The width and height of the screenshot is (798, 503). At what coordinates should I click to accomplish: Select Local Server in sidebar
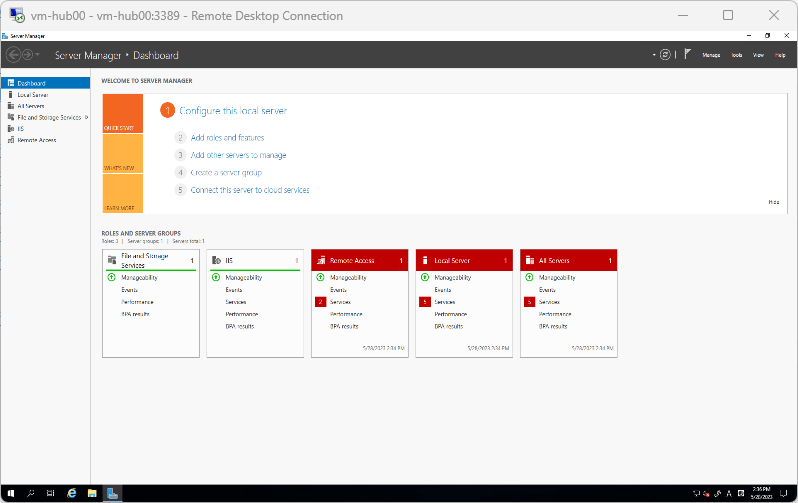click(x=45, y=95)
